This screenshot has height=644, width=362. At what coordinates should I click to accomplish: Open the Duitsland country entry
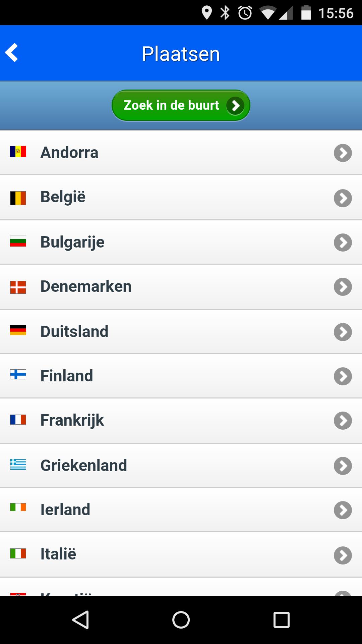click(74, 332)
